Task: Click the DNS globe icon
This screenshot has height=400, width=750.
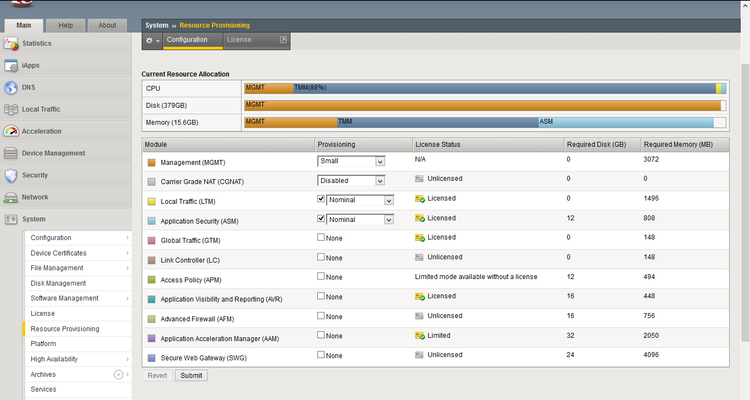Action: coord(11,88)
